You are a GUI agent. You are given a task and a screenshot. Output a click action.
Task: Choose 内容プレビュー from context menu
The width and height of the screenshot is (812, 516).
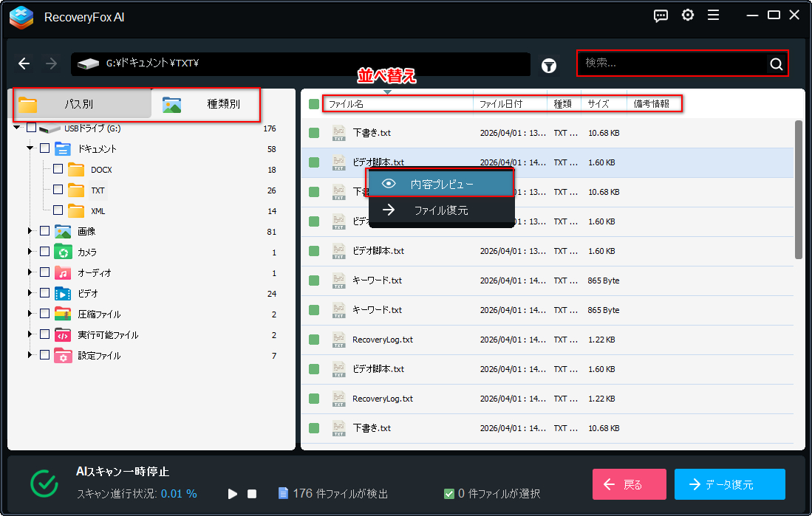441,184
